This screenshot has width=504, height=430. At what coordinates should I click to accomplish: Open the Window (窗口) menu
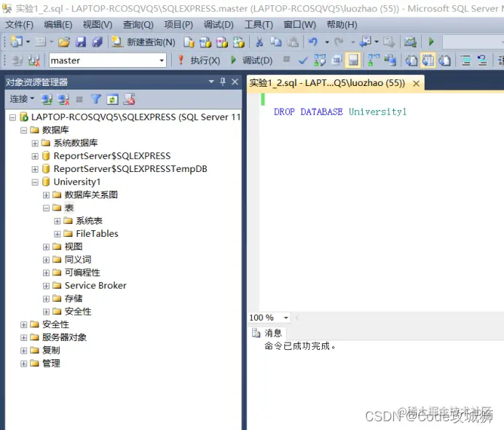click(299, 25)
